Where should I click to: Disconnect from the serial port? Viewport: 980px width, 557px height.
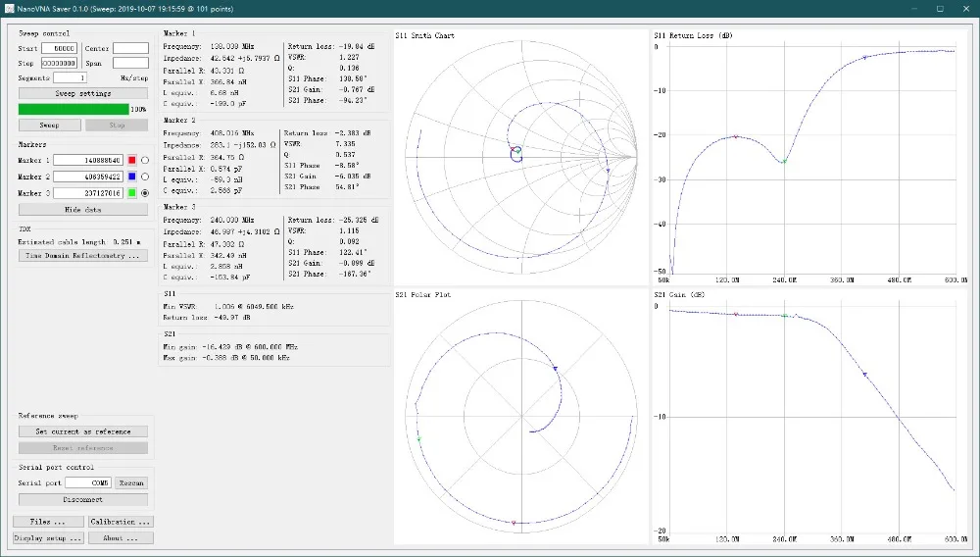click(83, 499)
